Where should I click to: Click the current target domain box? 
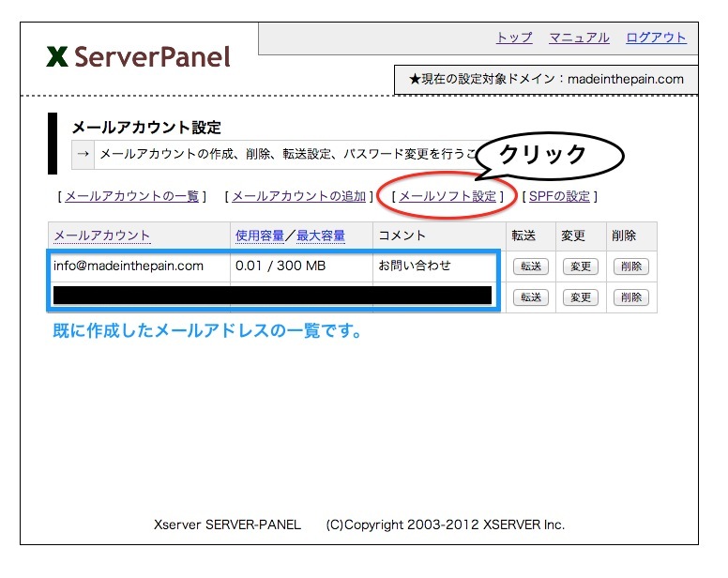point(546,80)
